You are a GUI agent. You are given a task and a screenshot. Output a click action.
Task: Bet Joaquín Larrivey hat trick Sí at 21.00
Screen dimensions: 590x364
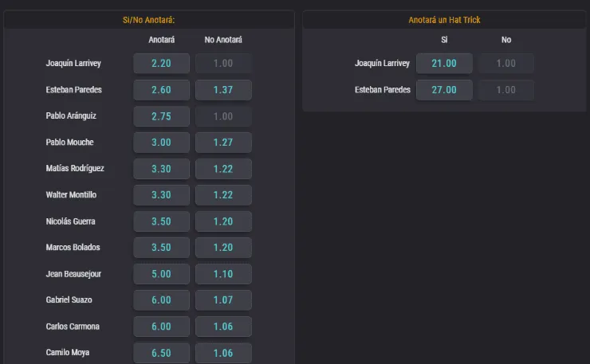pos(444,64)
